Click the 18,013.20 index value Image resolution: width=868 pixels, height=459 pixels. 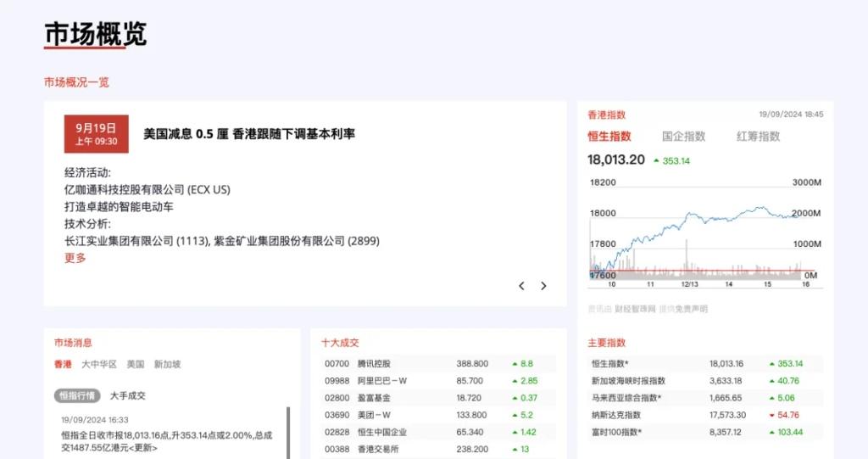coord(616,160)
